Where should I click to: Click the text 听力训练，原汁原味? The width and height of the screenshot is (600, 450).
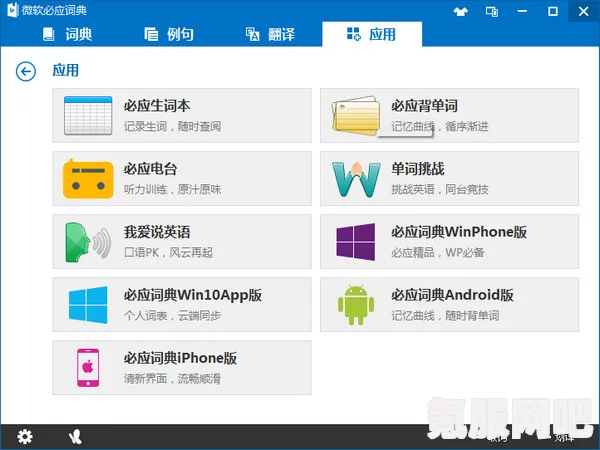coord(172,189)
